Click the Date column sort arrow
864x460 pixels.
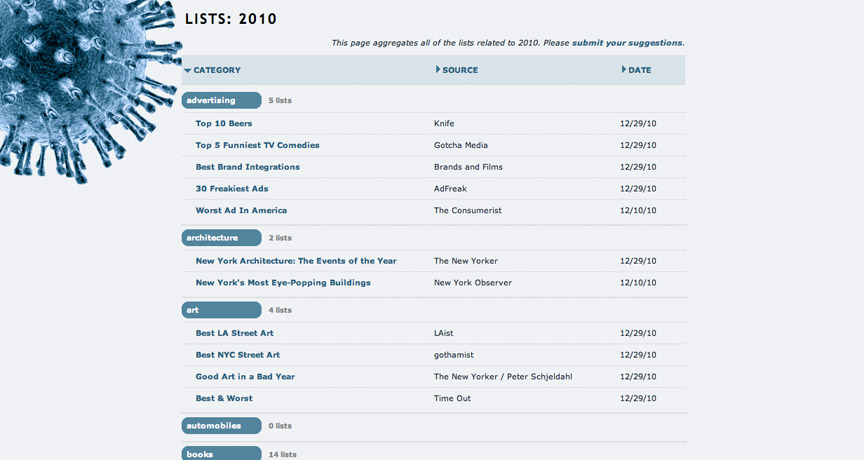pyautogui.click(x=624, y=69)
